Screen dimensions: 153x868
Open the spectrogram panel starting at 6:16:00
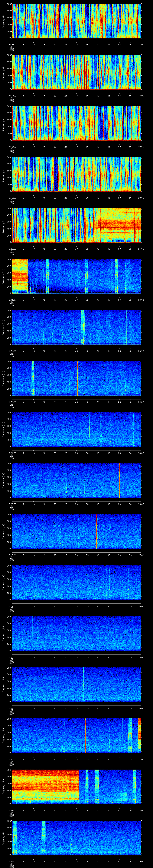76,21
